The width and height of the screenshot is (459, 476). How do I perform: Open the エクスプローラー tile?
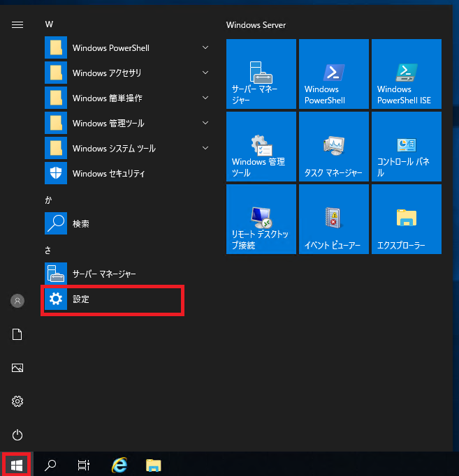[x=406, y=219]
